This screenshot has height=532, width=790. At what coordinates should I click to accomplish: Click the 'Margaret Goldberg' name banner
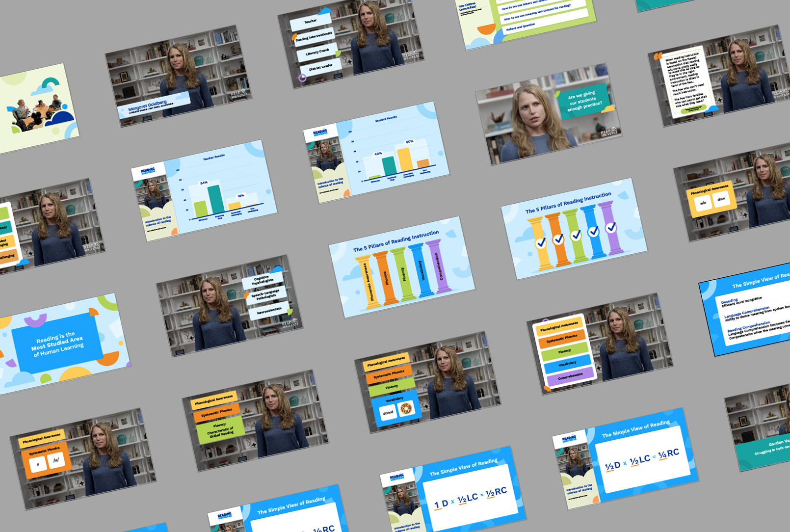(154, 106)
